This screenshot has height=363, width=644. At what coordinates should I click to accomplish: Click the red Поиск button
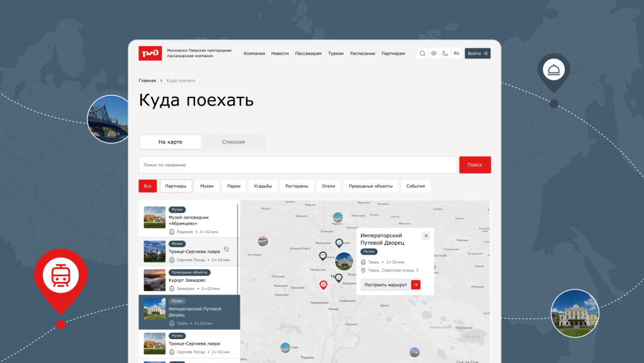tap(475, 165)
